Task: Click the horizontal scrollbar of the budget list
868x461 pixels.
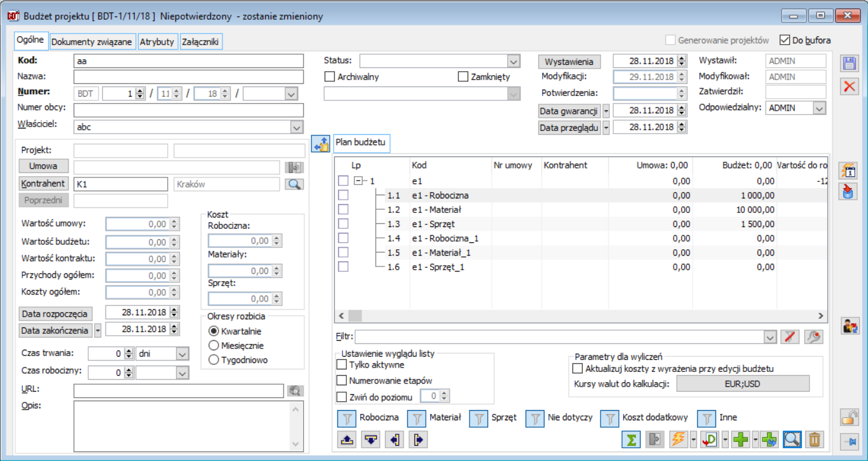Action: pos(581,316)
